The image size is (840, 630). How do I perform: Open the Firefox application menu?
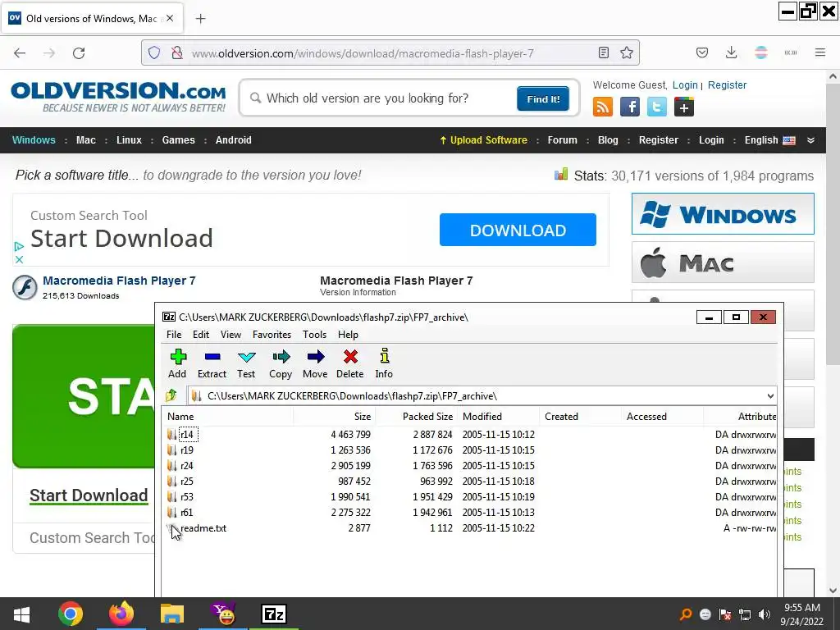click(820, 52)
